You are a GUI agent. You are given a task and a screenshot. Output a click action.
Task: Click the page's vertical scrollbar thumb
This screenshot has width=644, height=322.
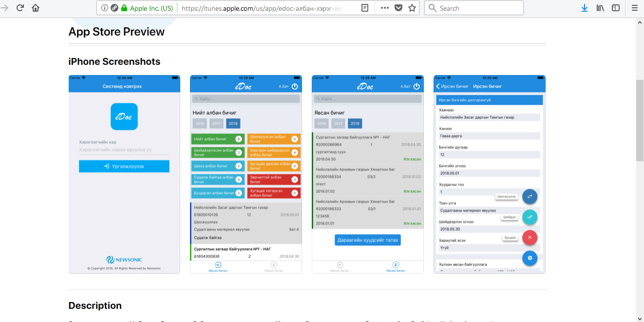click(x=640, y=119)
